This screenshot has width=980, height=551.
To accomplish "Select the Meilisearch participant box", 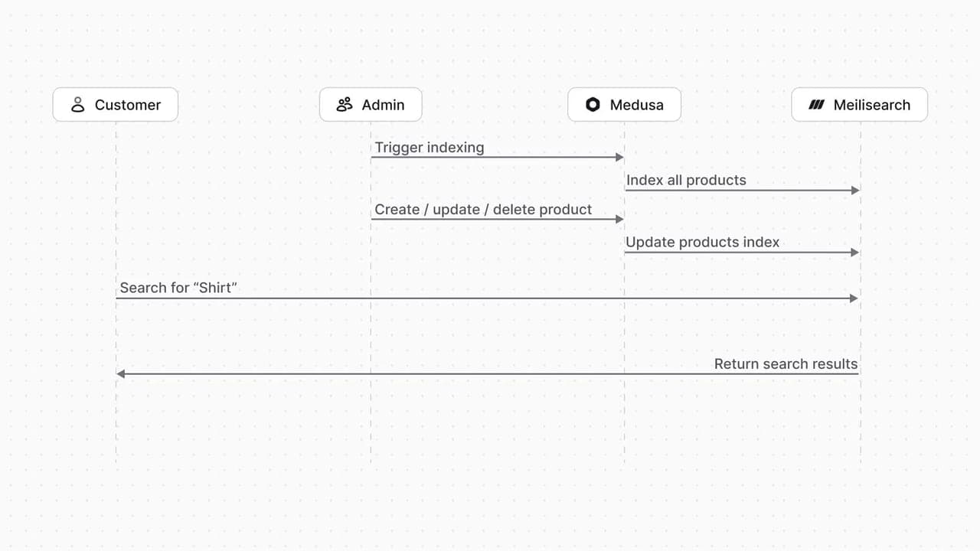I will coord(860,105).
